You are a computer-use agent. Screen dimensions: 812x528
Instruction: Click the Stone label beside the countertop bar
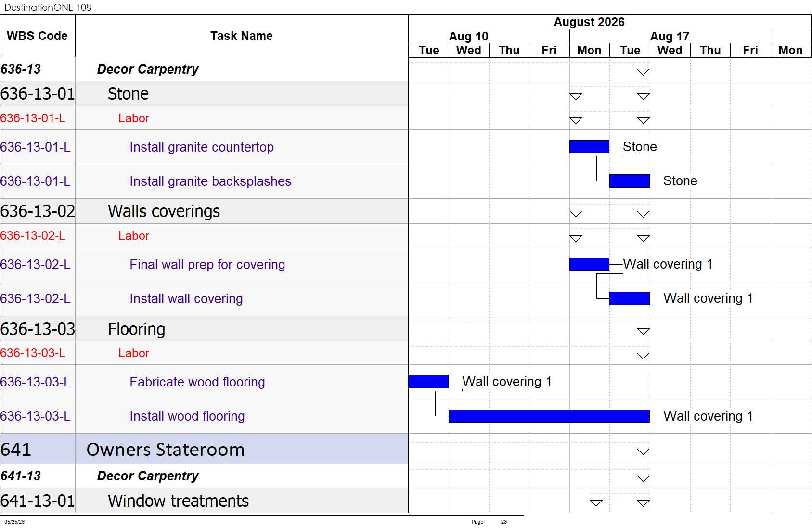pyautogui.click(x=640, y=147)
